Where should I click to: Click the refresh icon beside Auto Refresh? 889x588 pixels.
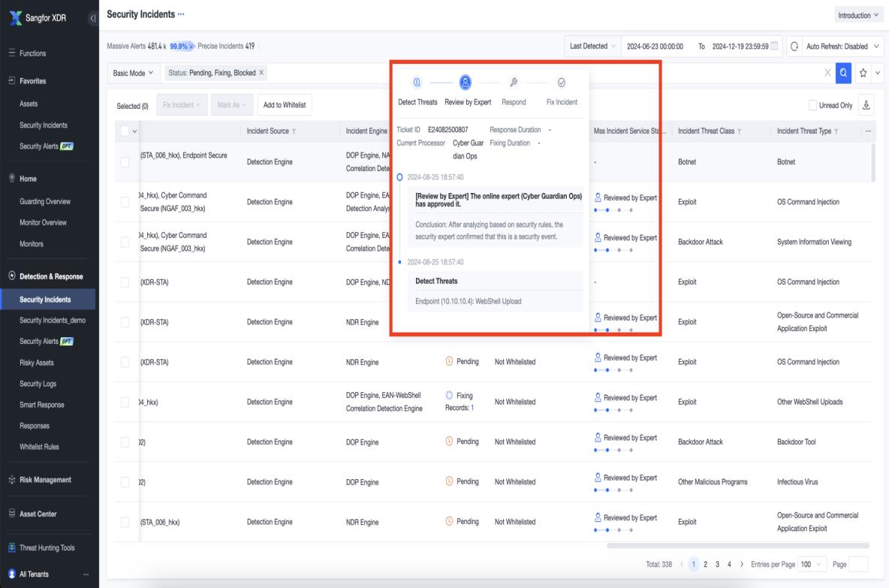794,47
